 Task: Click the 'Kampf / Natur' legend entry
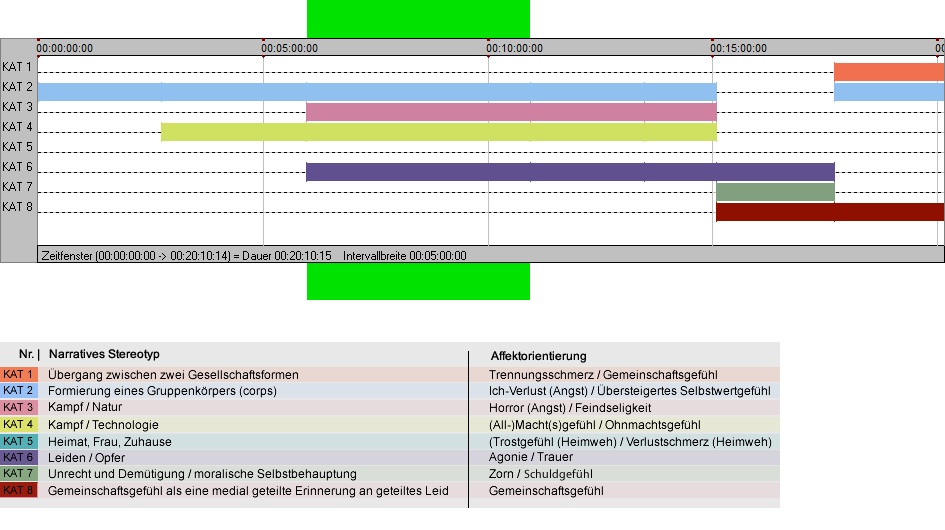tap(85, 407)
